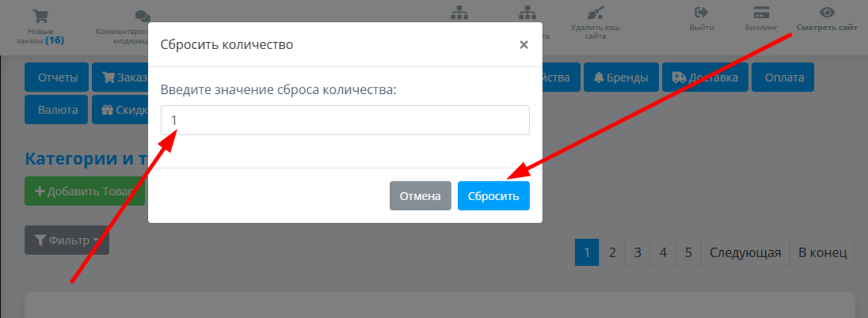Image resolution: width=868 pixels, height=318 pixels.
Task: Open Биллинг via the credit card icon
Action: [760, 12]
